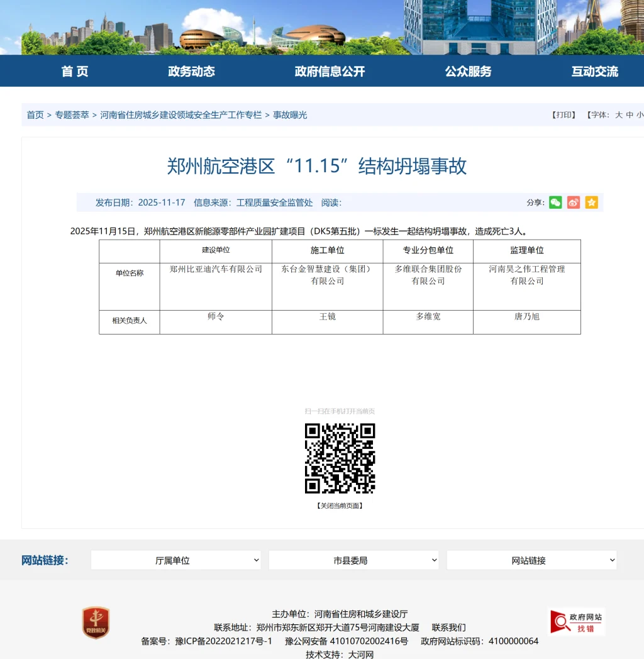
Task: Open the 市县委局 dropdown
Action: pyautogui.click(x=353, y=560)
